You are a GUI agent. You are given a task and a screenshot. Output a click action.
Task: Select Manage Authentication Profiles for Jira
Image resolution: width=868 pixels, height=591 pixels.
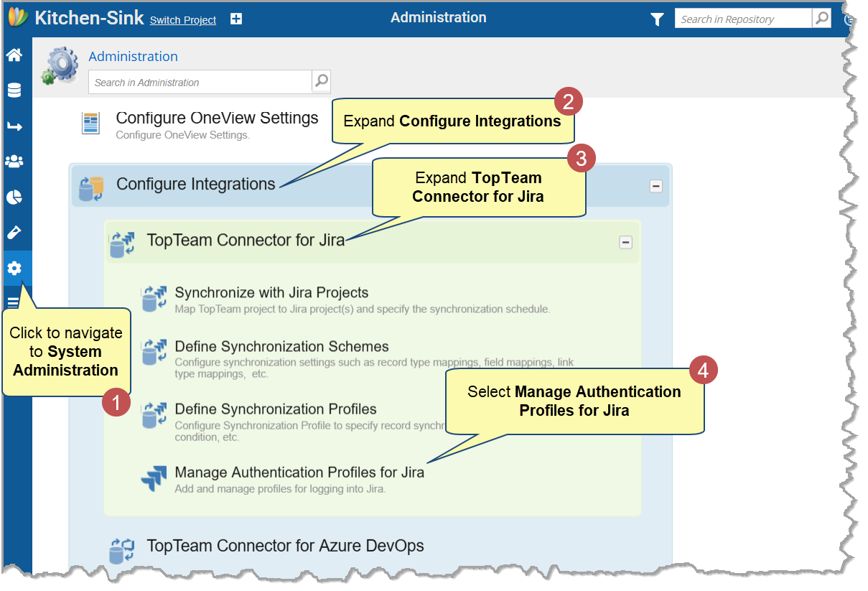[x=299, y=472]
